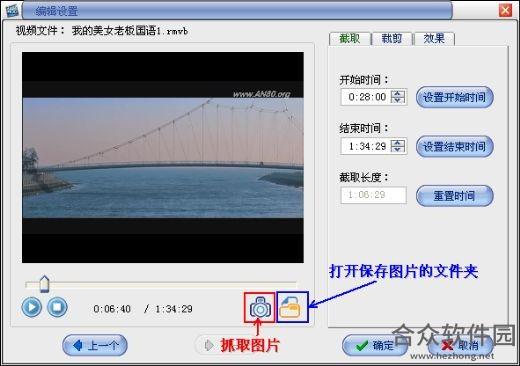Click the app icon in title bar
This screenshot has width=520, height=366.
point(12,11)
